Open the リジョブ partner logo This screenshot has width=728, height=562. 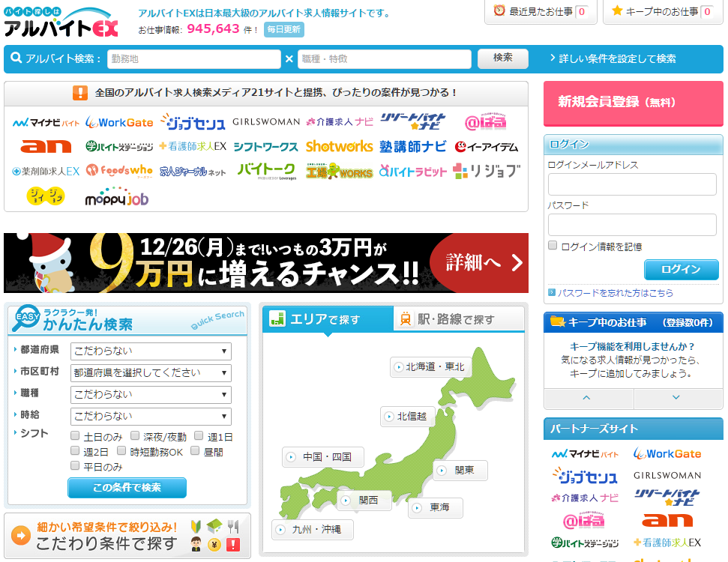pos(486,171)
